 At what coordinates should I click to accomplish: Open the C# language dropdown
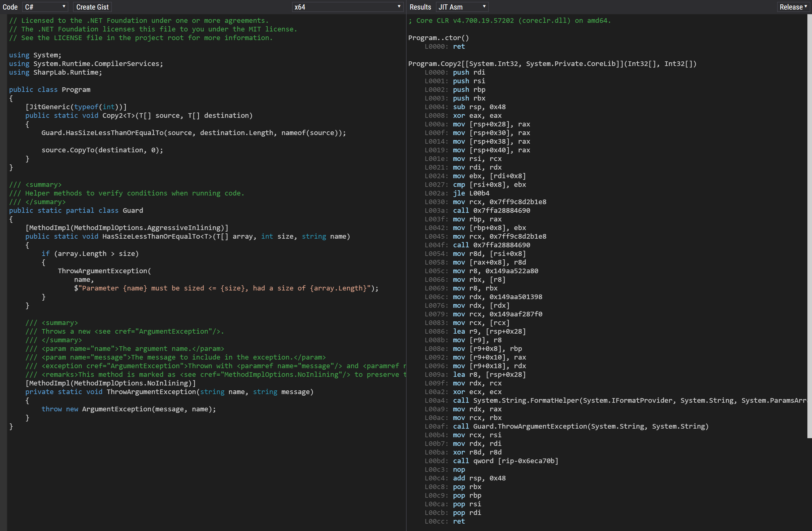[45, 7]
